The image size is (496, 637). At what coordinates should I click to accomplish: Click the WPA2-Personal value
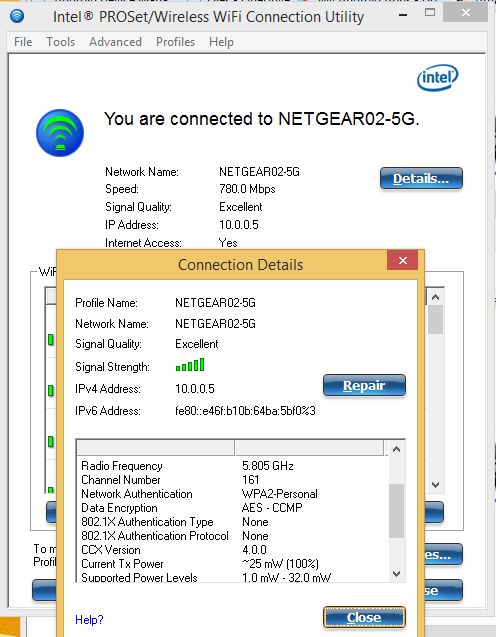tap(280, 494)
